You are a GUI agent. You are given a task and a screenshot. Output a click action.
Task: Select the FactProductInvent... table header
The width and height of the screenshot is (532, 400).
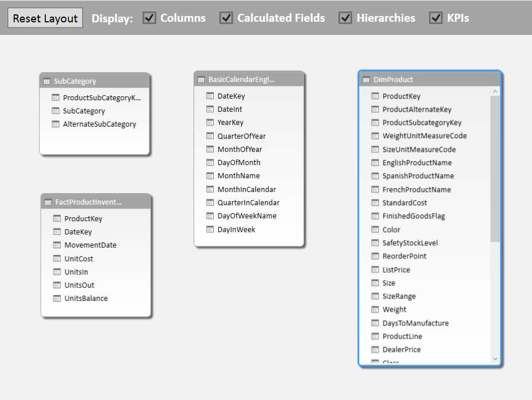(96, 202)
